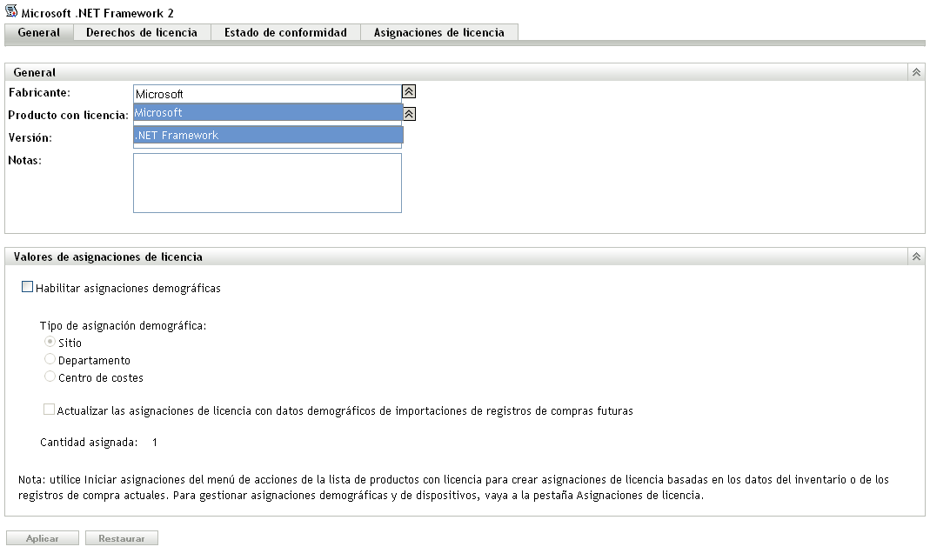Image resolution: width=930 pixels, height=560 pixels.
Task: Check Actualizar las asignaciones de licencia checkbox
Action: (x=50, y=410)
